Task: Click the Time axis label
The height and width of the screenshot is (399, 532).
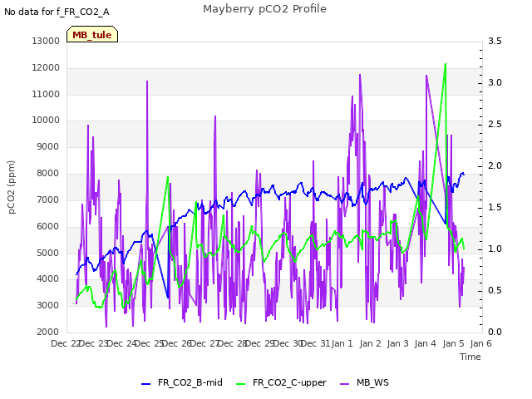Action: click(470, 357)
